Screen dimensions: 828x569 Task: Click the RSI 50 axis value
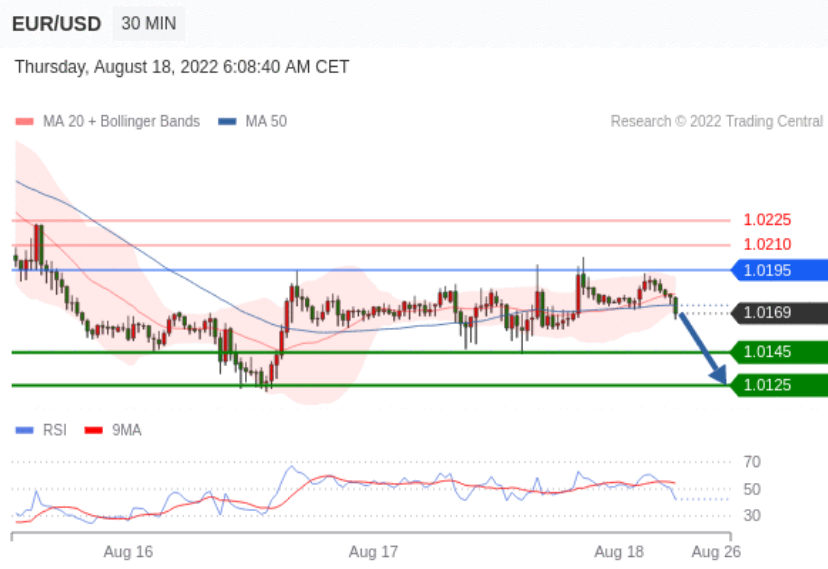(752, 489)
